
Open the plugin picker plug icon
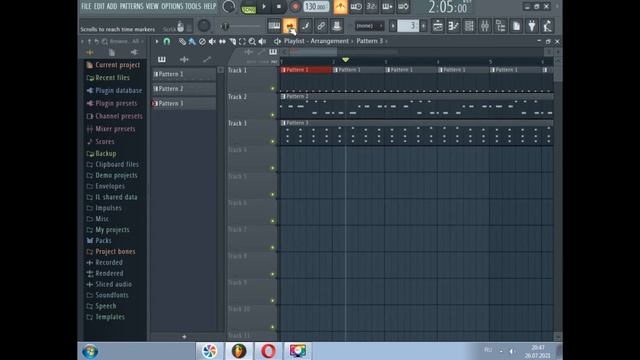531,26
